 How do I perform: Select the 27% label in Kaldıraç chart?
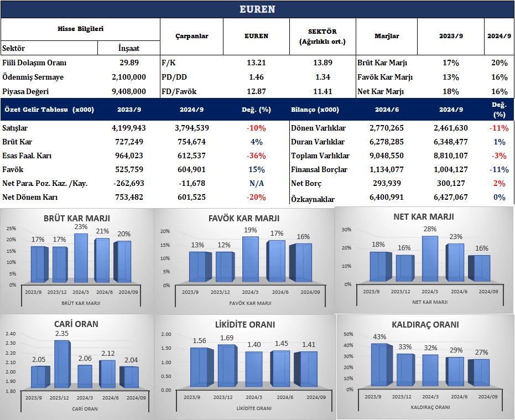(x=481, y=352)
